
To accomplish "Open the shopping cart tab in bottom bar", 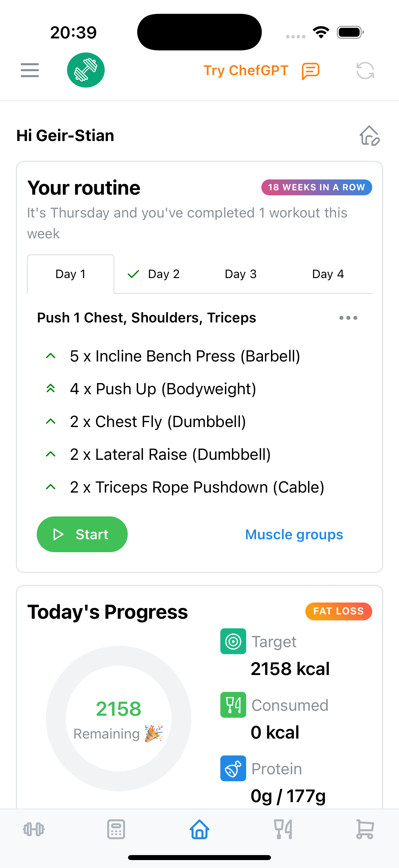I will [365, 829].
